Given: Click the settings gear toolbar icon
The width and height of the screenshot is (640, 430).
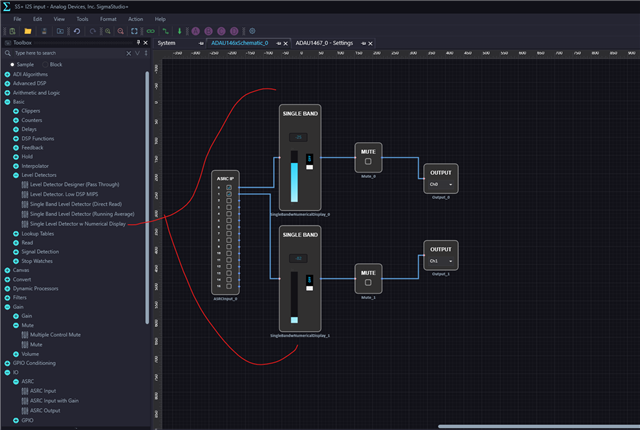Looking at the screenshot, I should click(252, 31).
